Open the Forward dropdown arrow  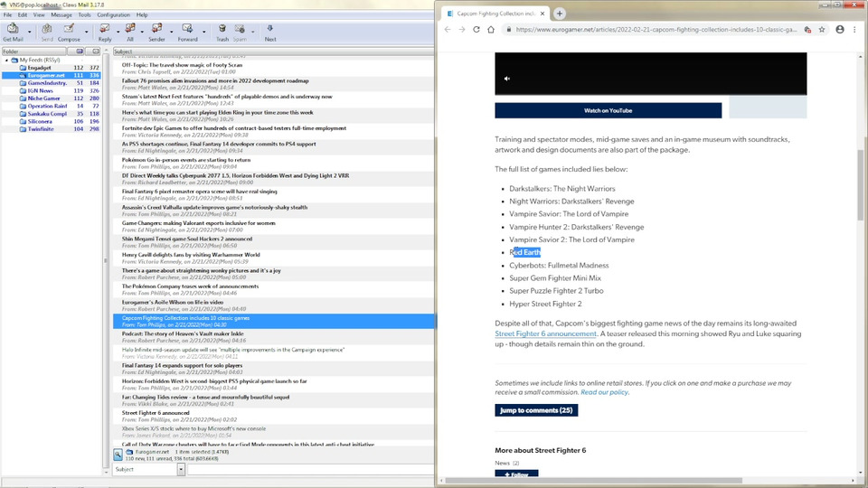click(x=203, y=32)
